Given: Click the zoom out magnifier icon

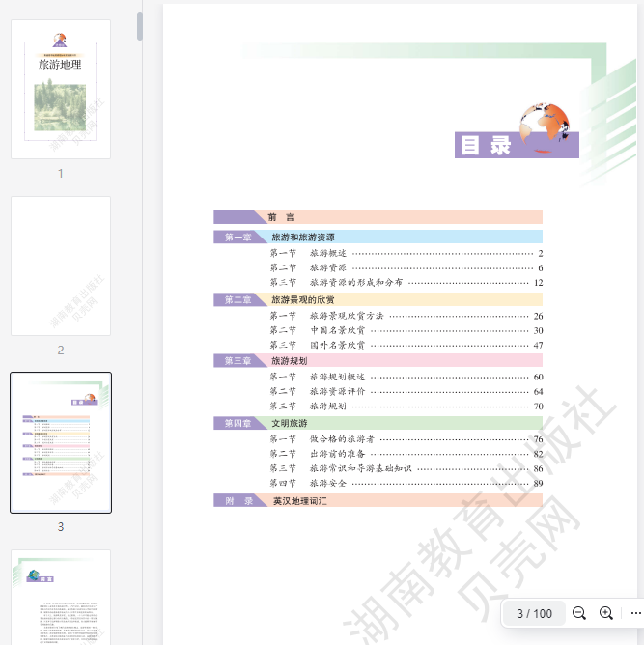Looking at the screenshot, I should coord(579,613).
